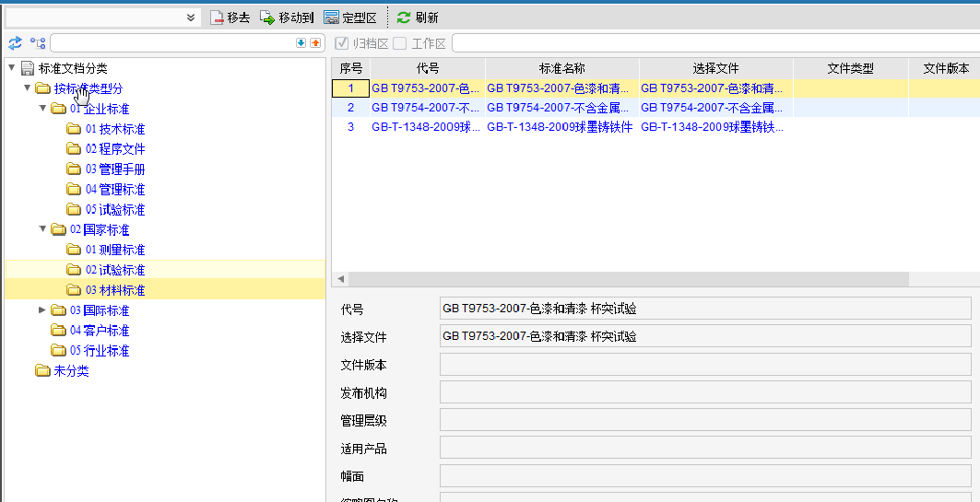The width and height of the screenshot is (980, 502).
Task: Click the 标准名称 column header
Action: point(561,68)
